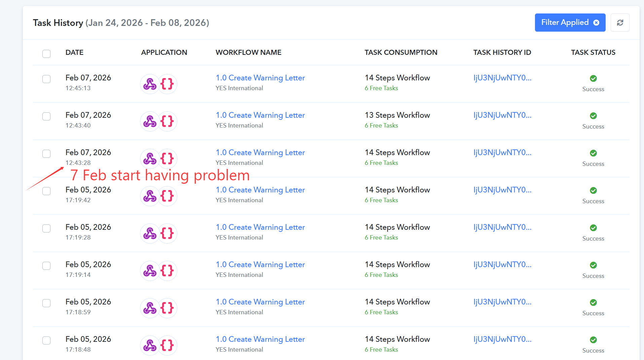Clear filter using the X icon
This screenshot has height=360, width=644.
(x=596, y=23)
